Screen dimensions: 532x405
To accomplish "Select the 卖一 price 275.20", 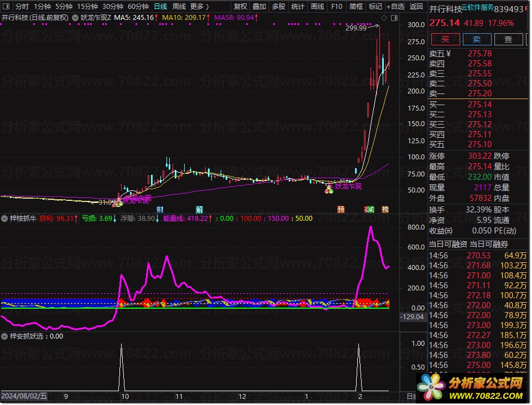I will [480, 94].
